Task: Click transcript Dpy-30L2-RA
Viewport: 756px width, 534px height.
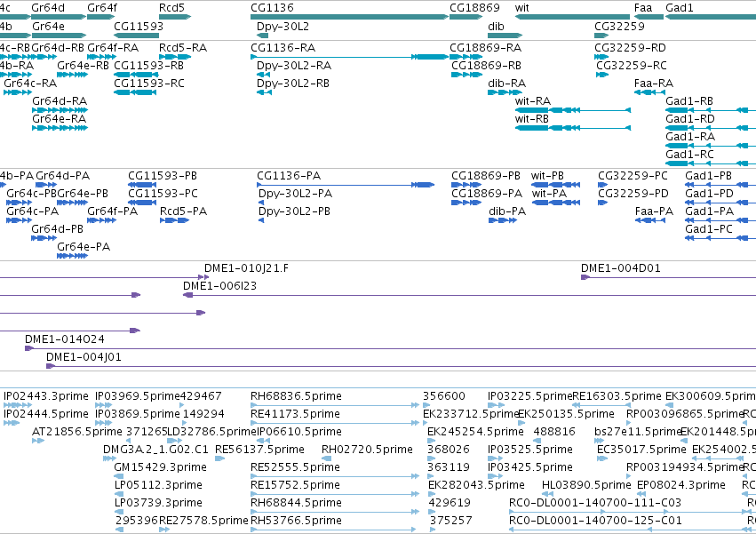Action: click(263, 75)
